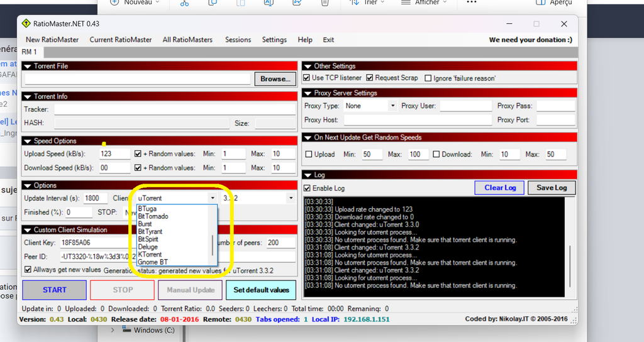Click the Upload Speed field showing 123
The image size is (644, 342).
coord(114,154)
